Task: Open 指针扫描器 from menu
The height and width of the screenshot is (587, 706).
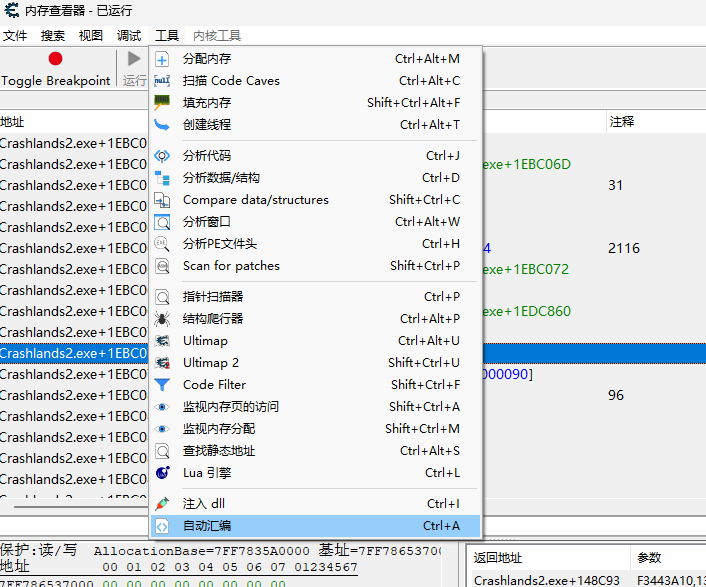Action: pos(316,297)
